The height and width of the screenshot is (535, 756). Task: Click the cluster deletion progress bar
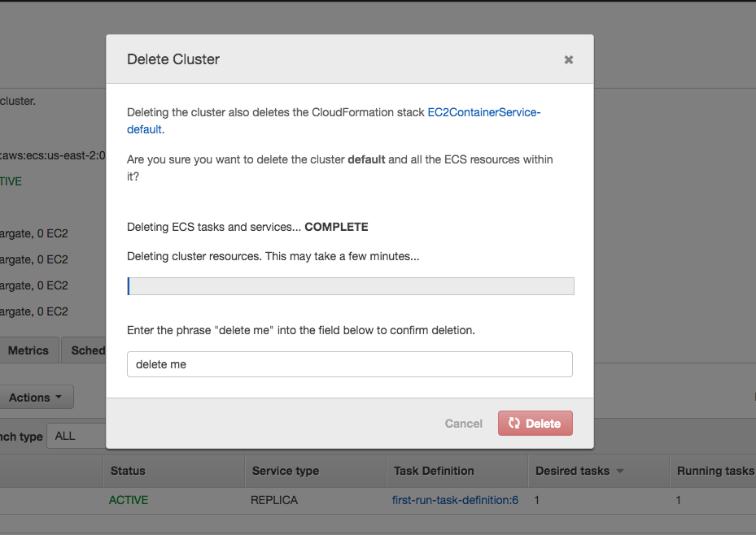coord(351,286)
